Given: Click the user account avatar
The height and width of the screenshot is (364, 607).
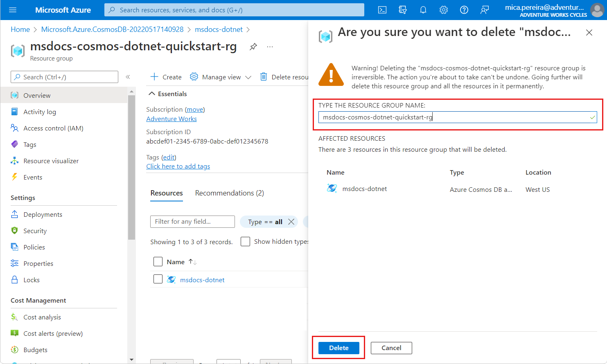Looking at the screenshot, I should click(x=597, y=10).
